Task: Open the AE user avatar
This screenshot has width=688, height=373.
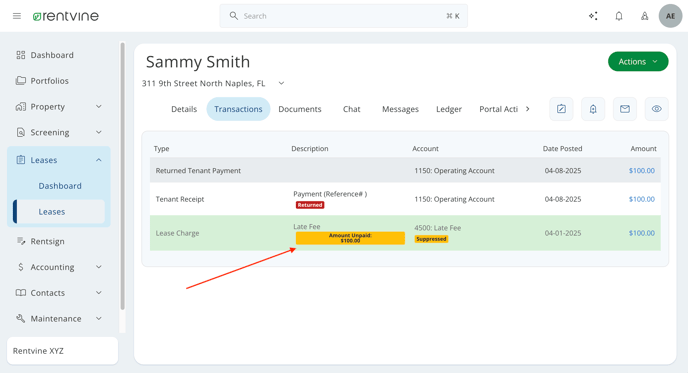Action: [670, 16]
